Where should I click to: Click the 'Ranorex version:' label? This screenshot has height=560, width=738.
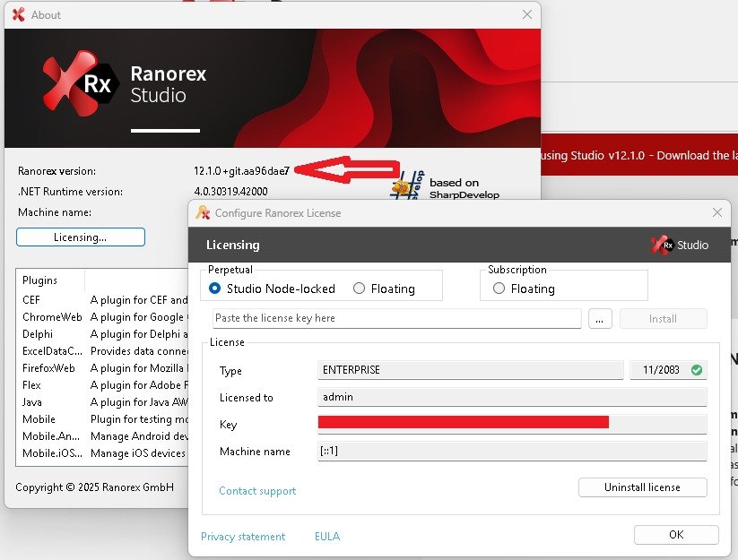(56, 170)
